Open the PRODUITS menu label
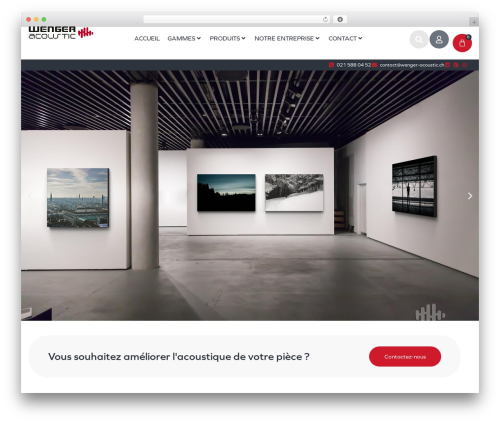This screenshot has height=423, width=500. point(225,38)
